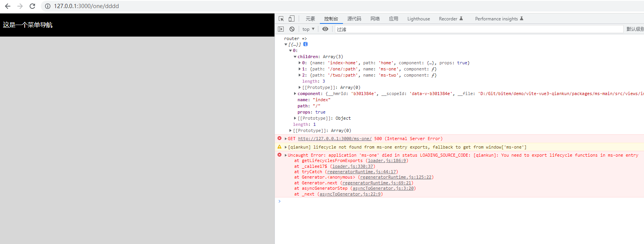Open the loader.js:186:9 source link
The image size is (644, 244).
click(x=386, y=160)
